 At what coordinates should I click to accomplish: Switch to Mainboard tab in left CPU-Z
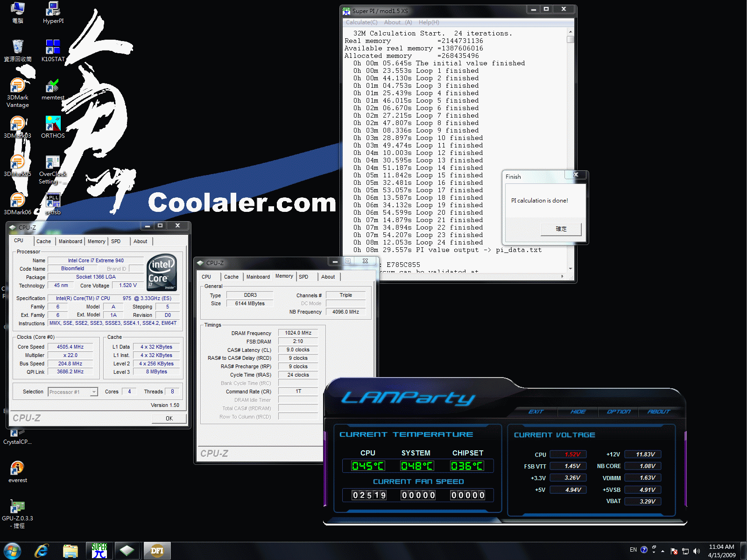[x=70, y=241]
